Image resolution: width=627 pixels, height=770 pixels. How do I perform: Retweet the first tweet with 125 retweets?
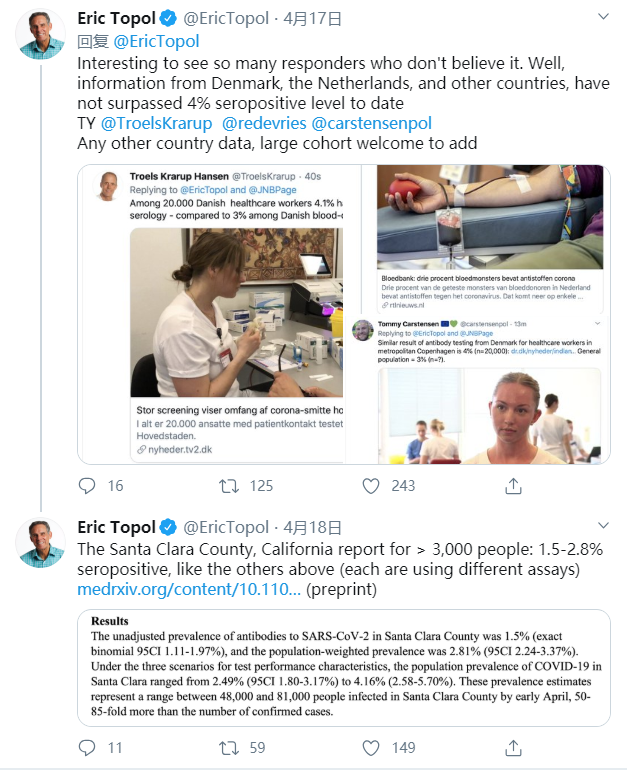coord(229,486)
